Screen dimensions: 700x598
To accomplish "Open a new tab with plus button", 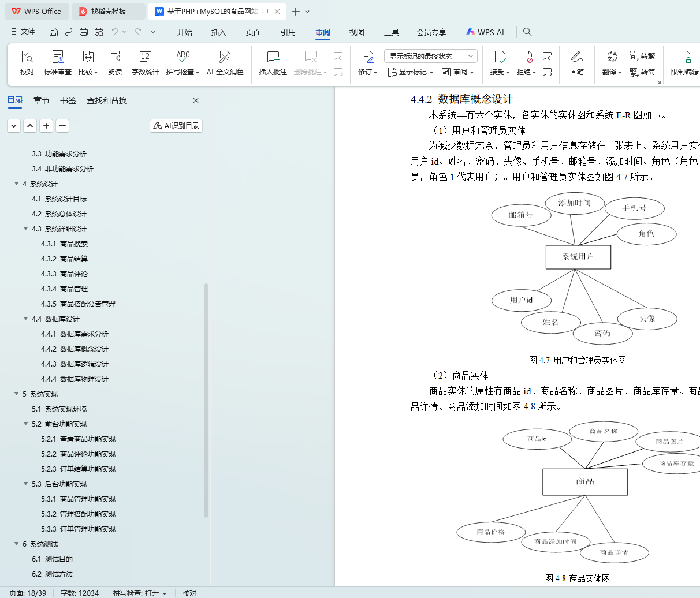I will (x=296, y=12).
